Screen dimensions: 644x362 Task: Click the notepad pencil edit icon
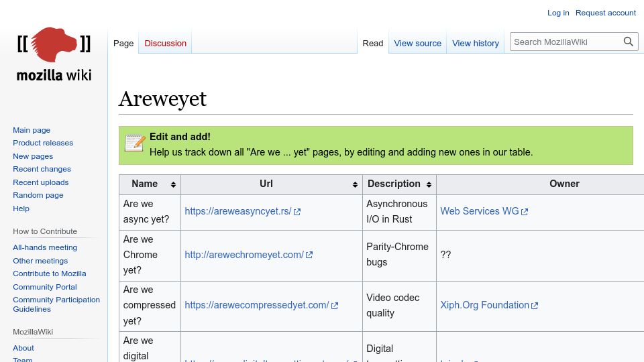[x=135, y=143]
